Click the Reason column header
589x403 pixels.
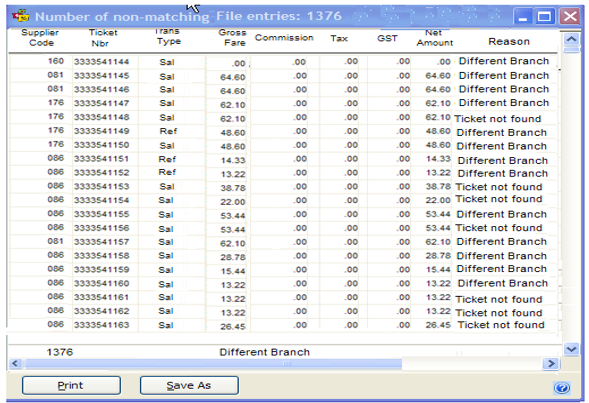coord(509,41)
